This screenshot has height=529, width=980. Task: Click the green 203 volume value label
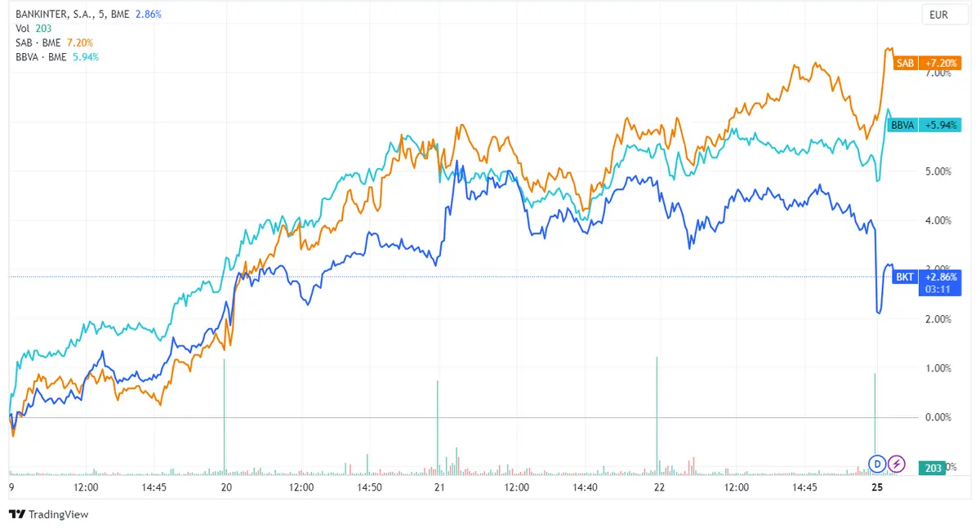click(x=43, y=27)
